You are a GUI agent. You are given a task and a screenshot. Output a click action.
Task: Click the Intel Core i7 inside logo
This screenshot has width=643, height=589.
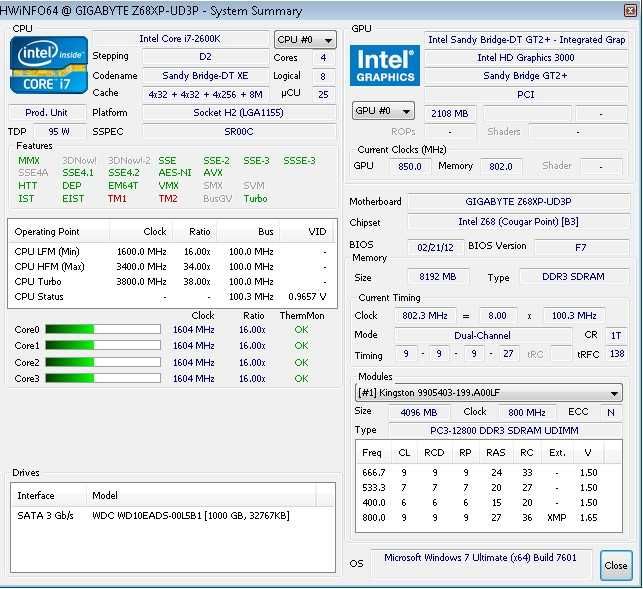[49, 65]
